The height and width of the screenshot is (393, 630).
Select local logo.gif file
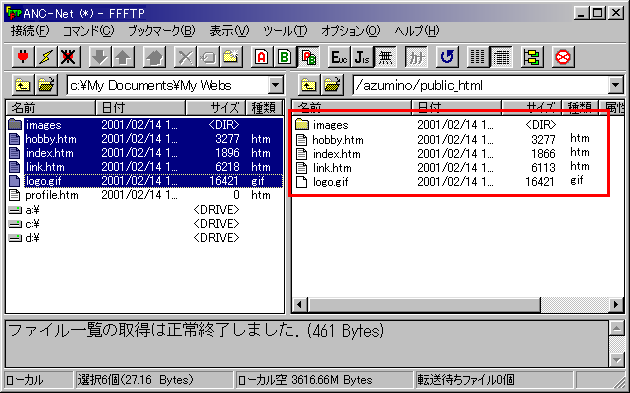[x=145, y=181]
